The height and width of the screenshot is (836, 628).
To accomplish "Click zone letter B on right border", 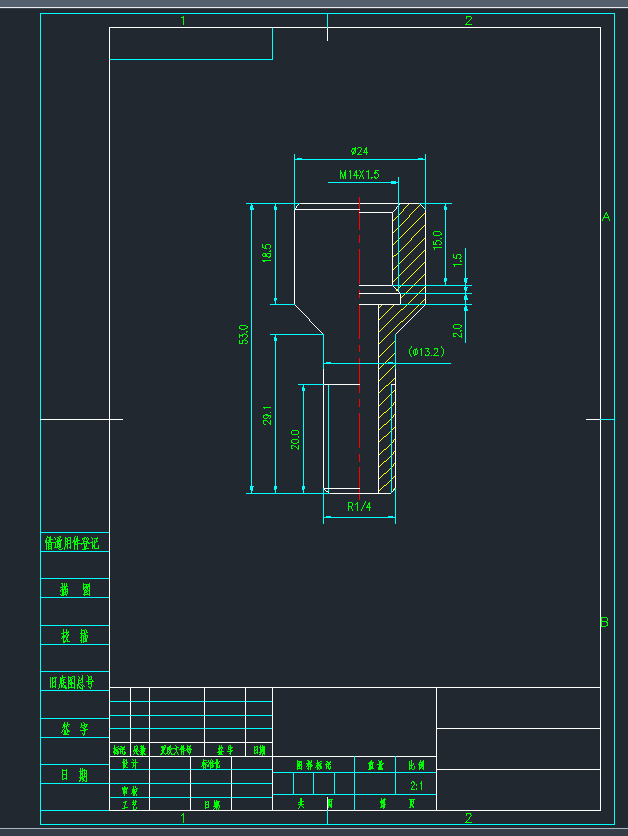I will coord(604,622).
